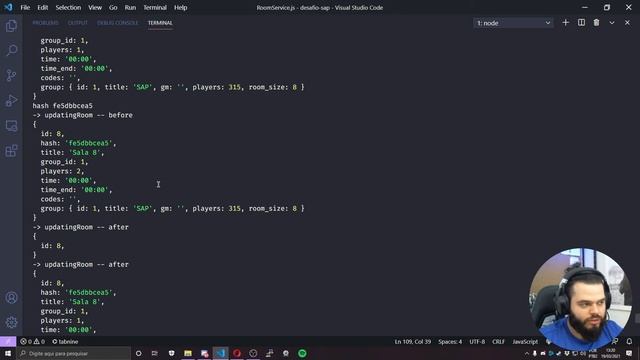
Task: Switch to VS Code taskbar icon
Action: (x=220, y=353)
